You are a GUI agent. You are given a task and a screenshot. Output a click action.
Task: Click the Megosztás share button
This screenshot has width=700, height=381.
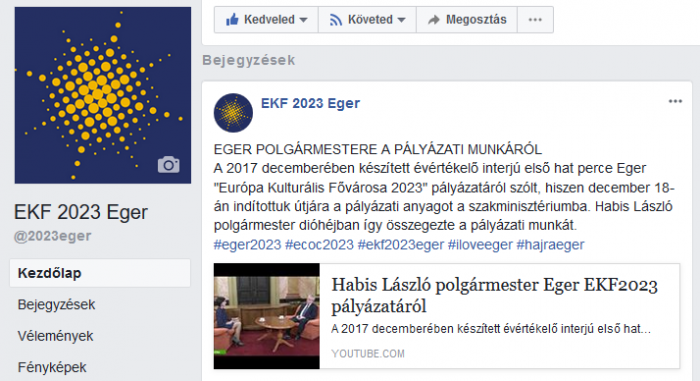(x=467, y=20)
